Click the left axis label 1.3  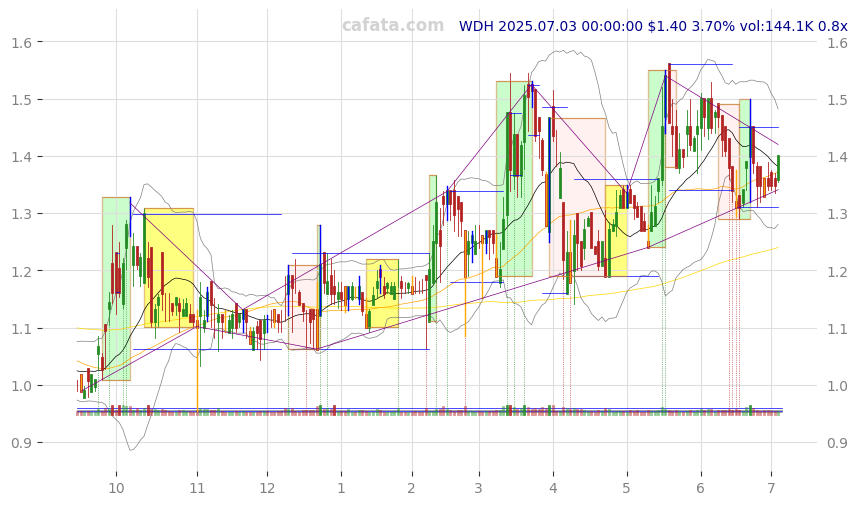coord(21,214)
